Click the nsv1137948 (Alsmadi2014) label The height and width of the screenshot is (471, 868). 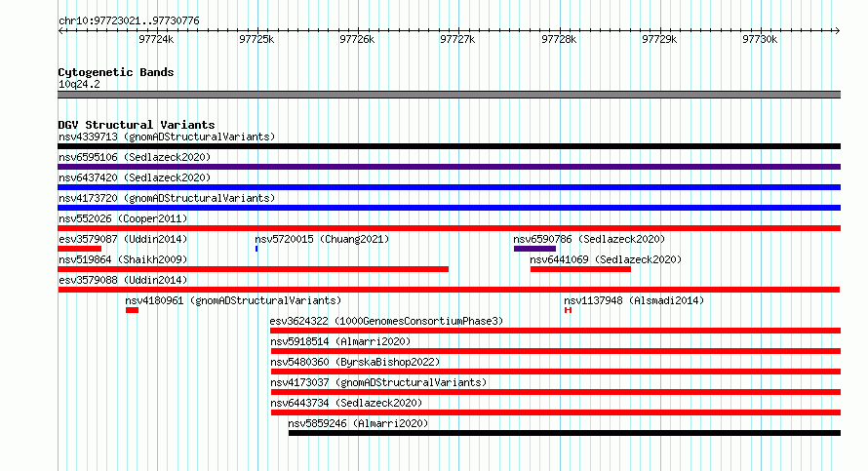634,300
